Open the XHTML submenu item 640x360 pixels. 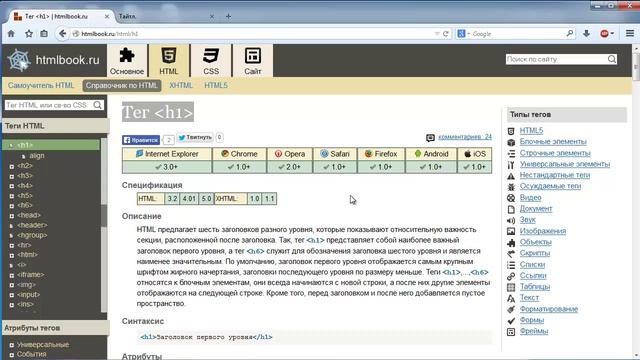tap(181, 86)
